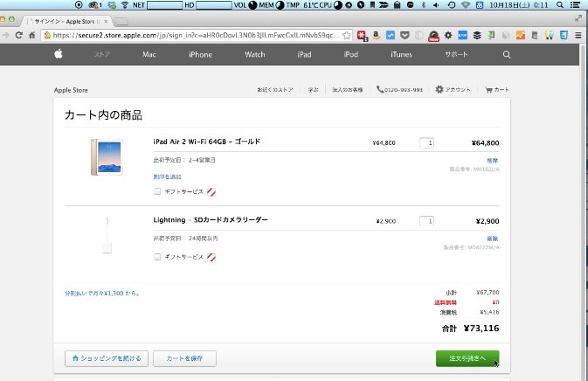Click the blue checkmark extension icon

tap(391, 35)
